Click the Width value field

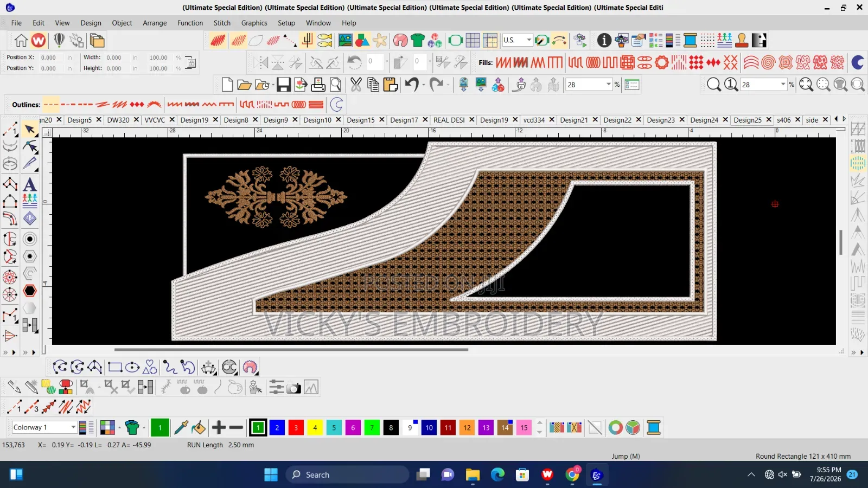pyautogui.click(x=117, y=57)
